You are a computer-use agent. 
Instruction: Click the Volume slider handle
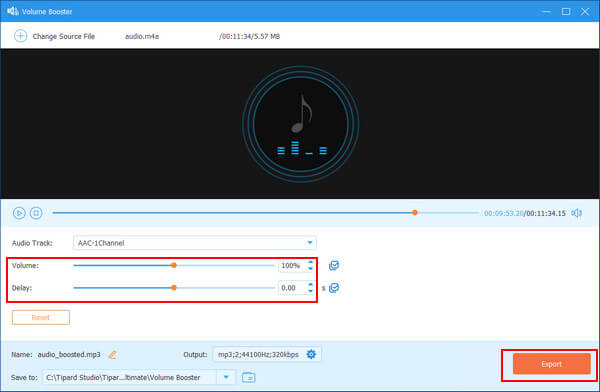(174, 265)
